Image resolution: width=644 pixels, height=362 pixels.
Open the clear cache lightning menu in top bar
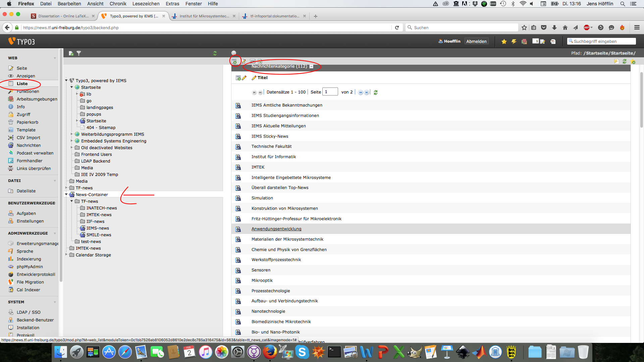(x=514, y=42)
